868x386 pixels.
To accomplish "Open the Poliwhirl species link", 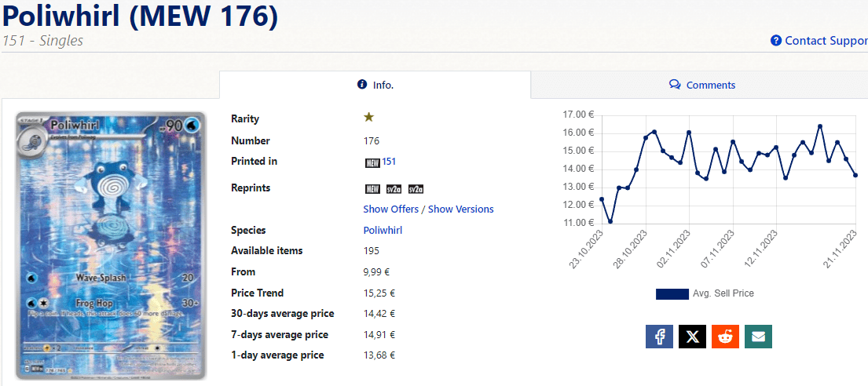I will [383, 231].
